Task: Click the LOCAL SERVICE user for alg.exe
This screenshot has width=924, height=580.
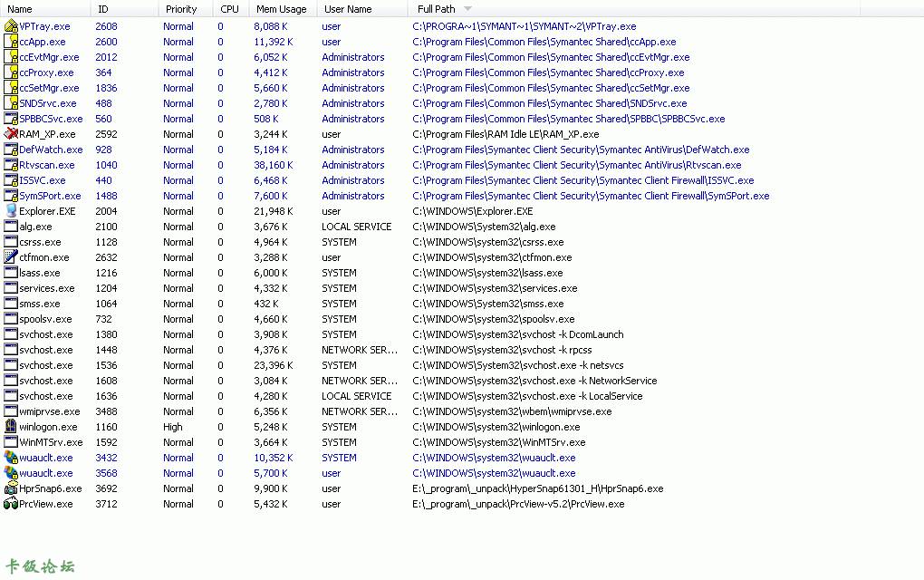Action: pos(357,227)
